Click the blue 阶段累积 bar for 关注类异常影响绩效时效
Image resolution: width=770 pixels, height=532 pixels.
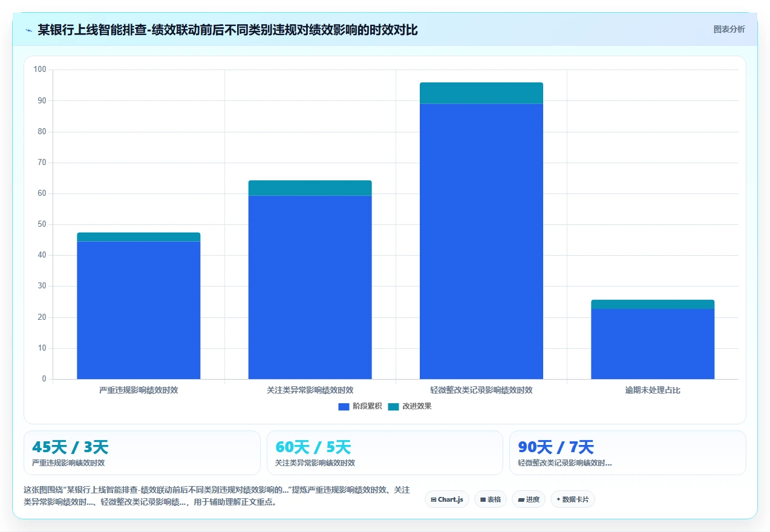click(310, 287)
